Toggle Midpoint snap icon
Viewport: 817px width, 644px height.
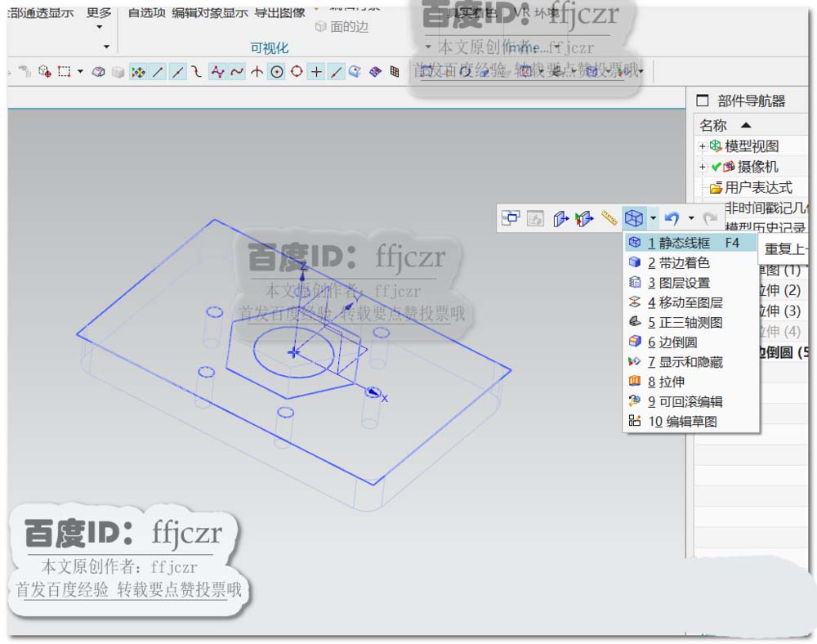click(177, 72)
